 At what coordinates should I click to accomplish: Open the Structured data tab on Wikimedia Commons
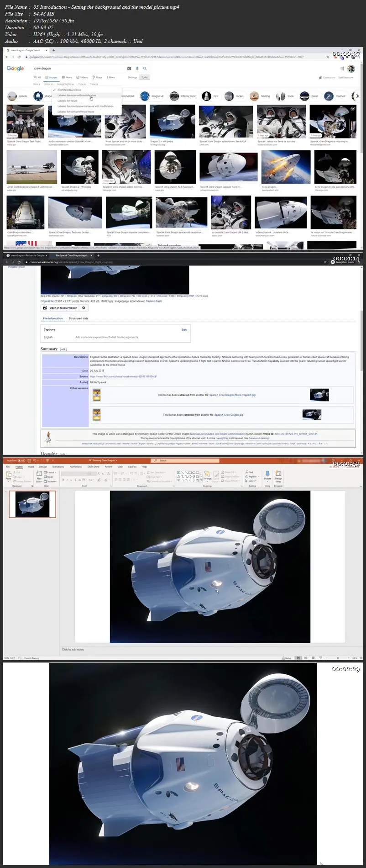(x=78, y=318)
